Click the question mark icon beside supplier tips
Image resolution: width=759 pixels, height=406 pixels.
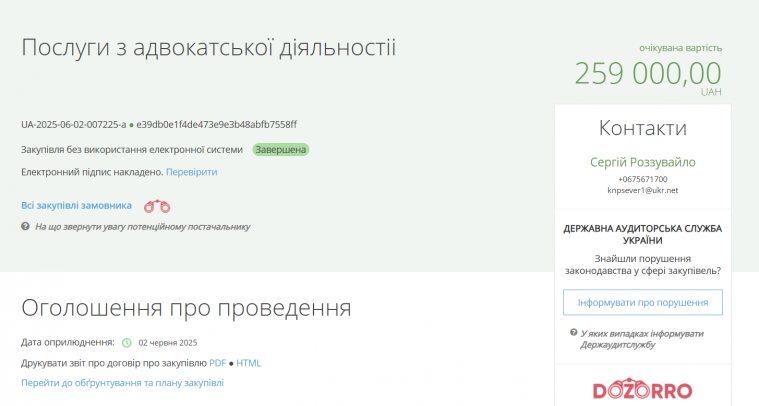click(x=26, y=227)
